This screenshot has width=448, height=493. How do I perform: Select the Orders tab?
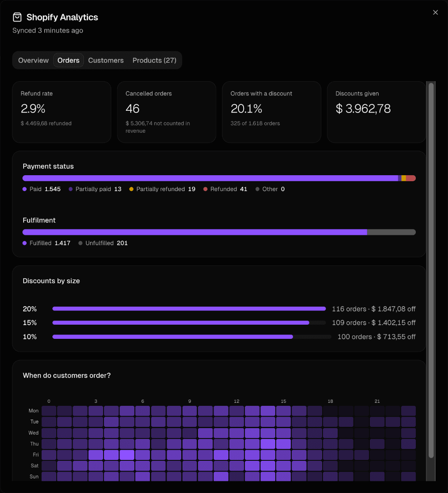[69, 61]
